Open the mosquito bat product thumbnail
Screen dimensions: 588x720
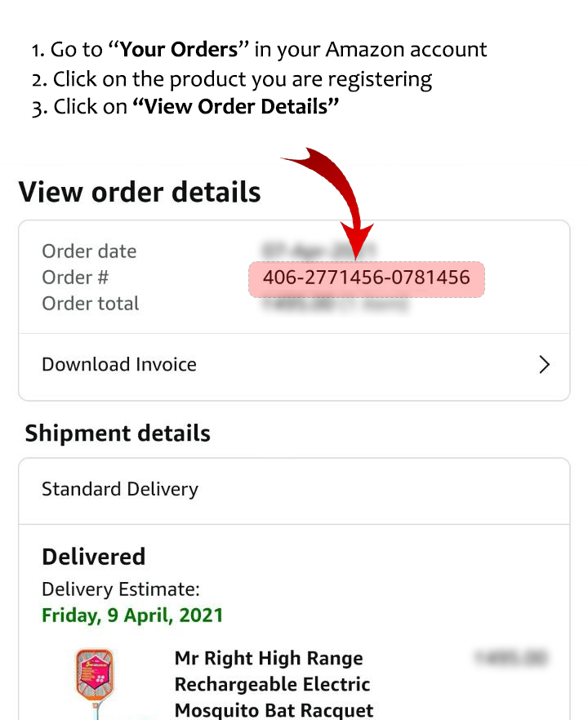click(95, 683)
